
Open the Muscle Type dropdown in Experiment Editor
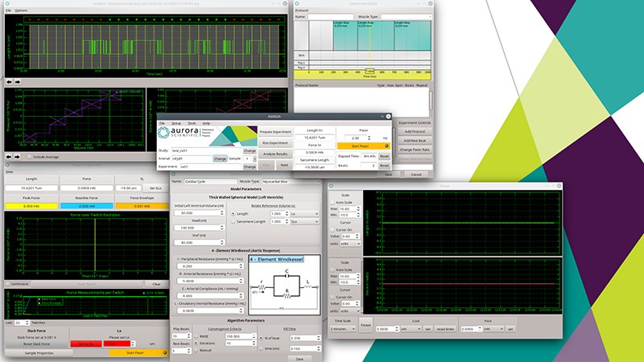coord(406,17)
